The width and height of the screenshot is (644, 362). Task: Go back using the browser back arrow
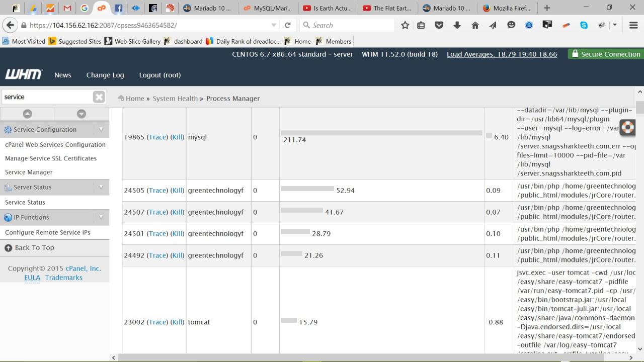[10, 25]
